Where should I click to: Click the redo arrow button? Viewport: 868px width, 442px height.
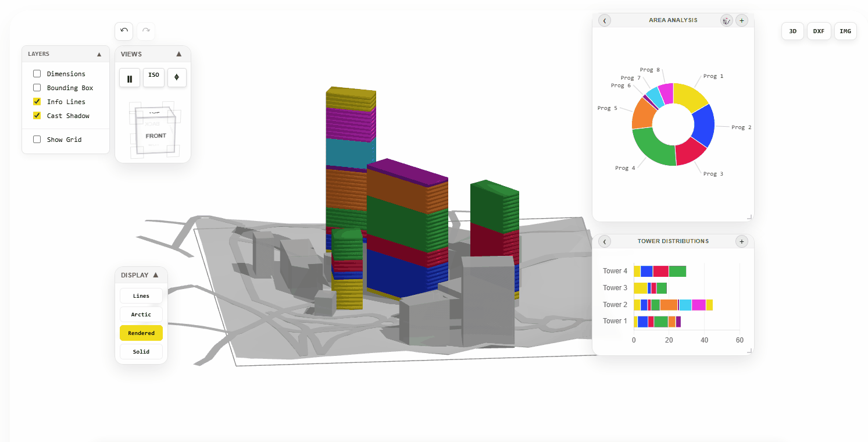tap(146, 30)
